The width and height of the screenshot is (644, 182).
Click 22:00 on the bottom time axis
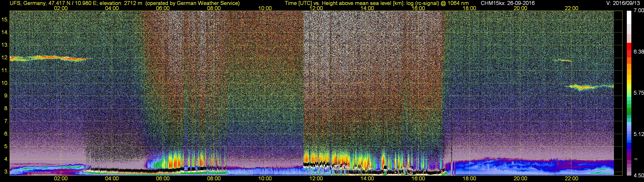coord(571,179)
